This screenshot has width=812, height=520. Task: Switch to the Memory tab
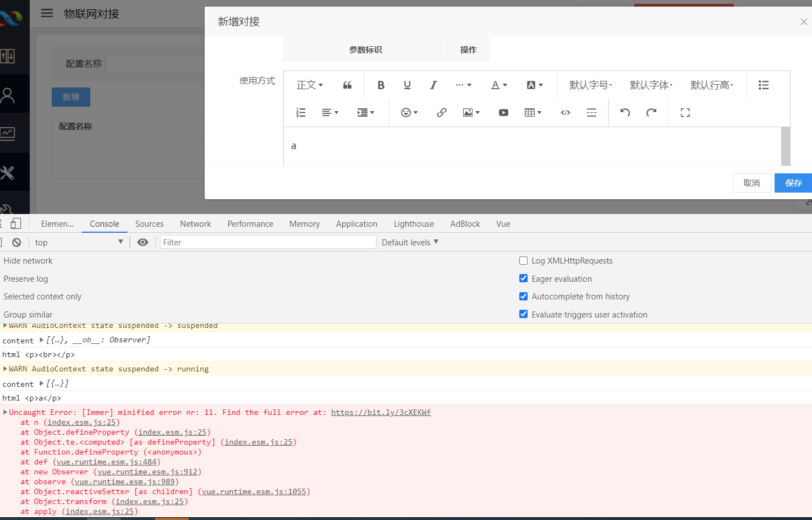click(305, 224)
